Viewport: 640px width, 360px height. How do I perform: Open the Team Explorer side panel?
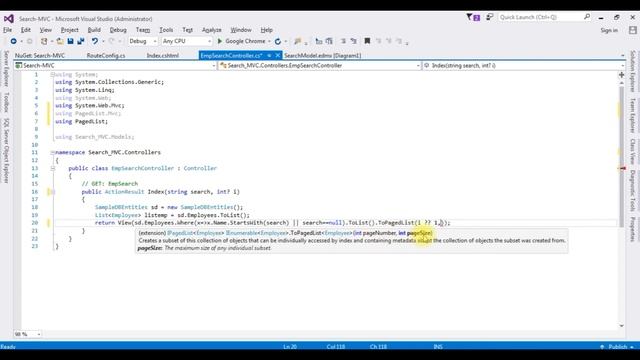tap(633, 115)
